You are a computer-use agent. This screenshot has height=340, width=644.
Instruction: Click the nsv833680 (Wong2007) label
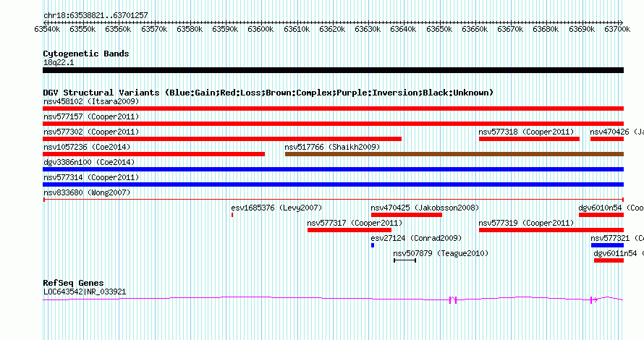(x=87, y=192)
